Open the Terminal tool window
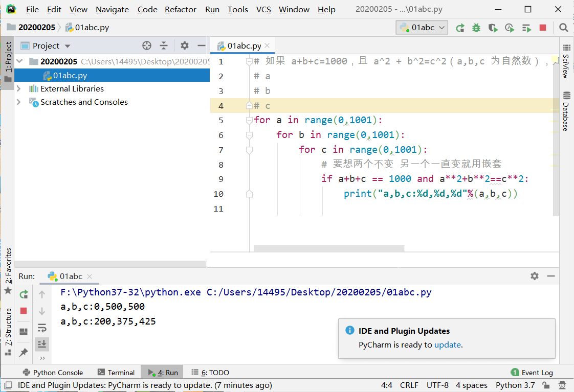Screen dimensions: 574x392 point(116,372)
